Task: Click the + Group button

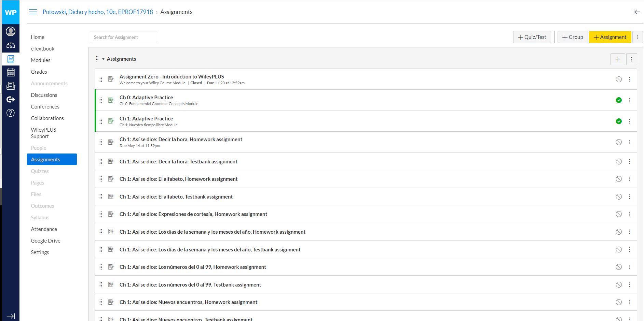Action: (573, 37)
